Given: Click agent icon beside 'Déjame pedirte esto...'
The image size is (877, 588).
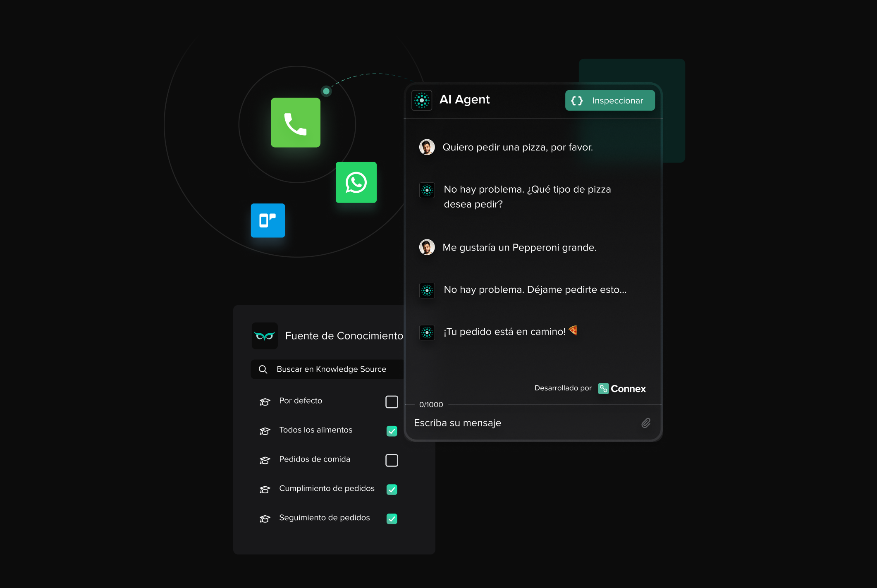Looking at the screenshot, I should (x=427, y=290).
